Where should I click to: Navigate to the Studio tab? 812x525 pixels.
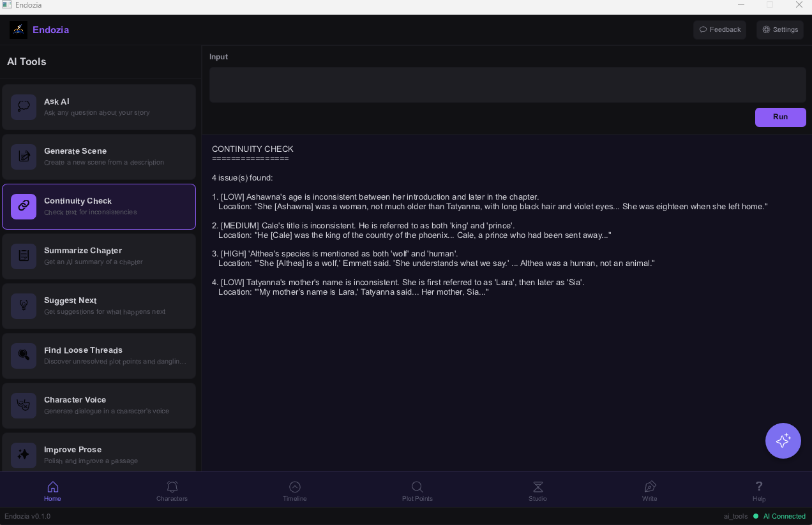(x=538, y=491)
